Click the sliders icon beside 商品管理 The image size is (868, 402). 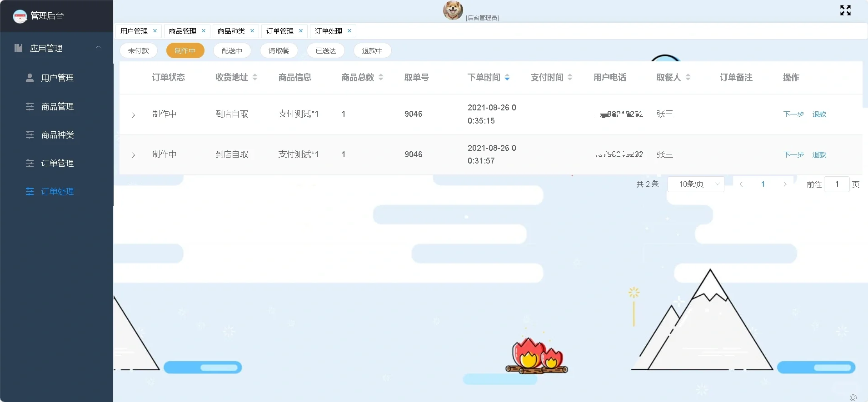click(30, 106)
